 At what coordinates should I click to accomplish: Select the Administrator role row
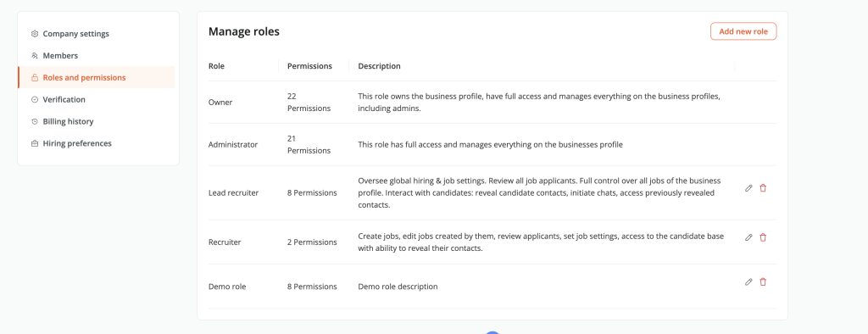coord(492,145)
